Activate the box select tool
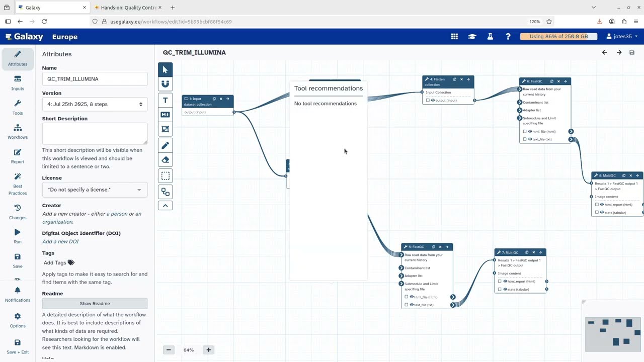The height and width of the screenshot is (362, 644). click(x=165, y=176)
